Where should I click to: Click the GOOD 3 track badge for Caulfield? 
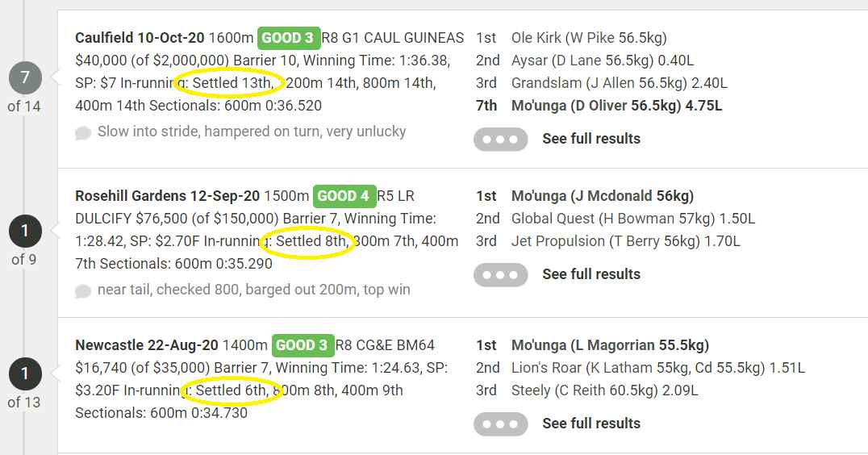tap(289, 38)
